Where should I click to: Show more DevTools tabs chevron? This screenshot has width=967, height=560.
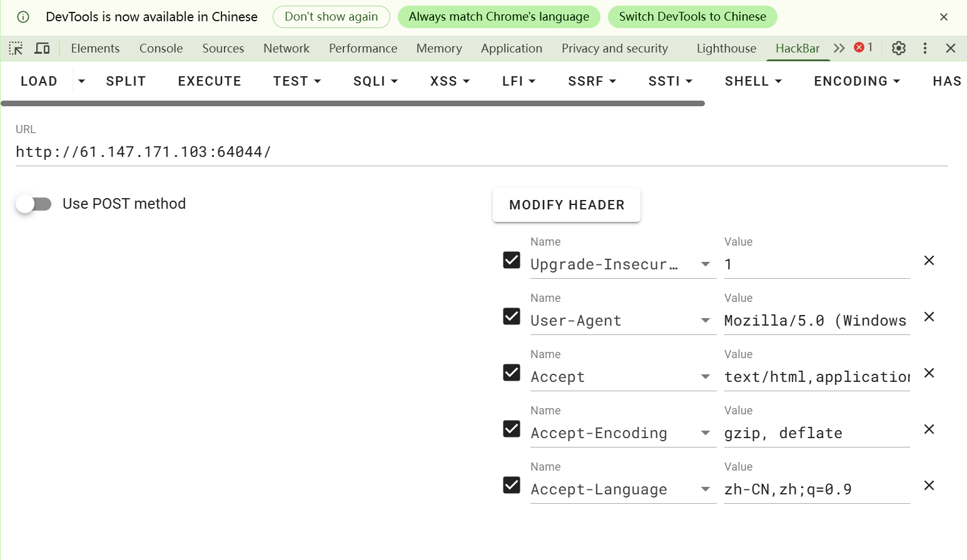839,48
